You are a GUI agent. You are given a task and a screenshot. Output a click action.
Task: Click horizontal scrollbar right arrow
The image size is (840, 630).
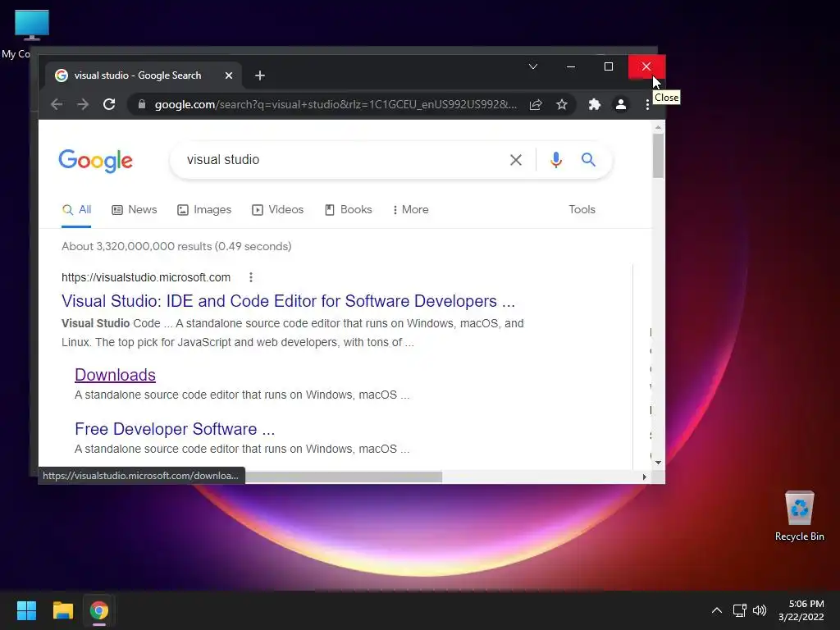point(645,477)
